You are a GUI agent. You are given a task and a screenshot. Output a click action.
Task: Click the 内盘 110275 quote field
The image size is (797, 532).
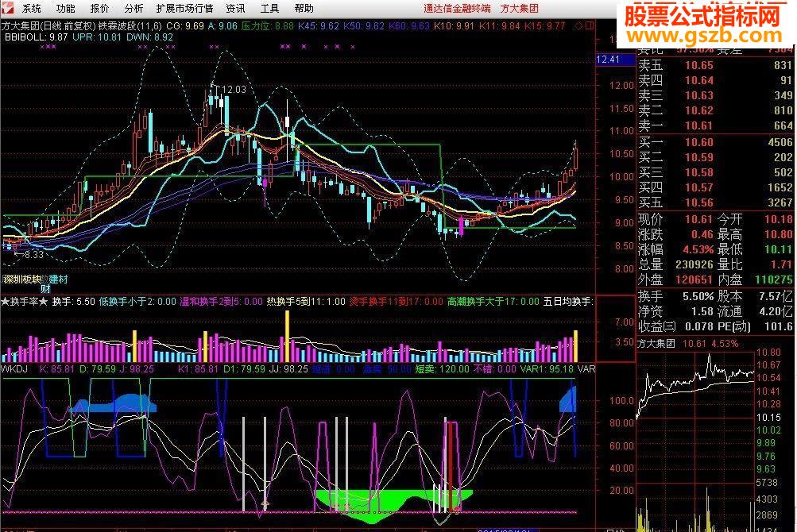[755, 279]
